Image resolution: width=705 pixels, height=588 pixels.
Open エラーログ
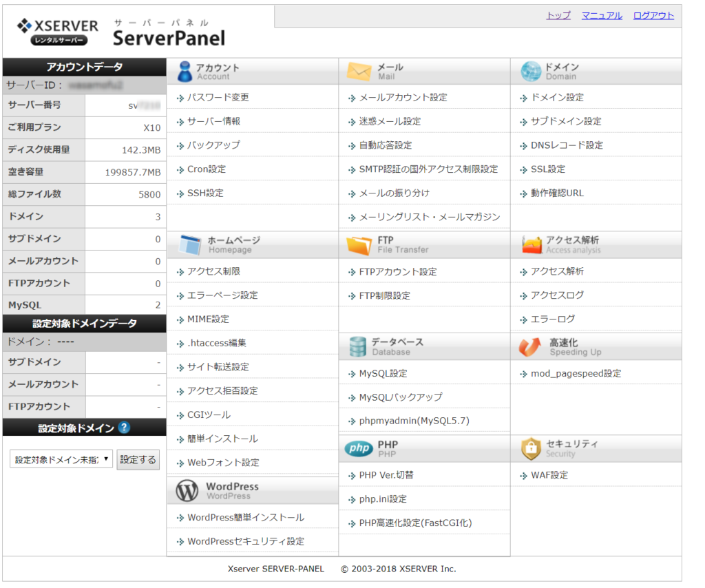click(553, 319)
